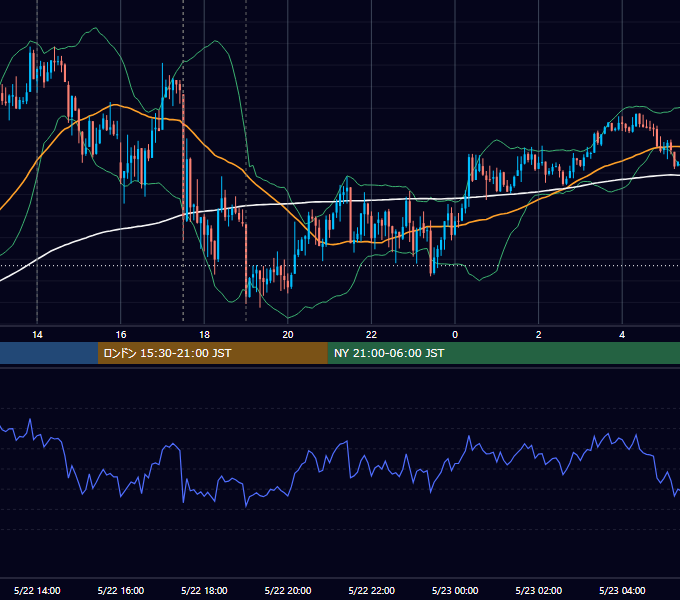The height and width of the screenshot is (600, 680).
Task: Click the 5/22 18:00 date label
Action: pos(204,590)
